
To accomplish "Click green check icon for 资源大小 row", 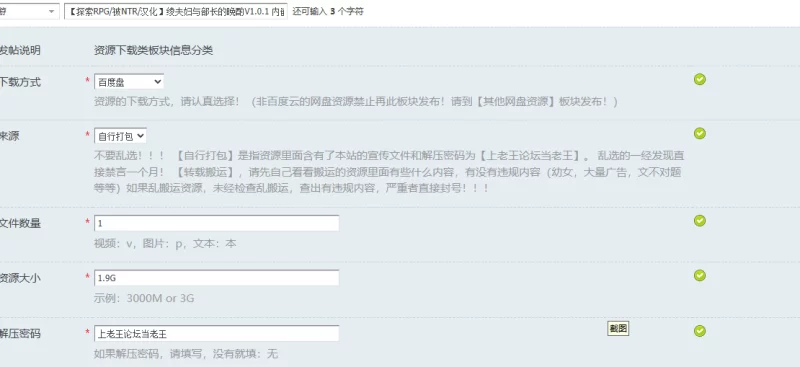I will tap(699, 275).
